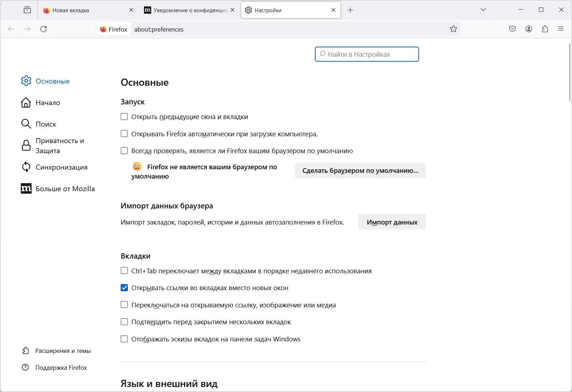
Task: Open 'Приватность и Защита' settings section
Action: point(60,146)
